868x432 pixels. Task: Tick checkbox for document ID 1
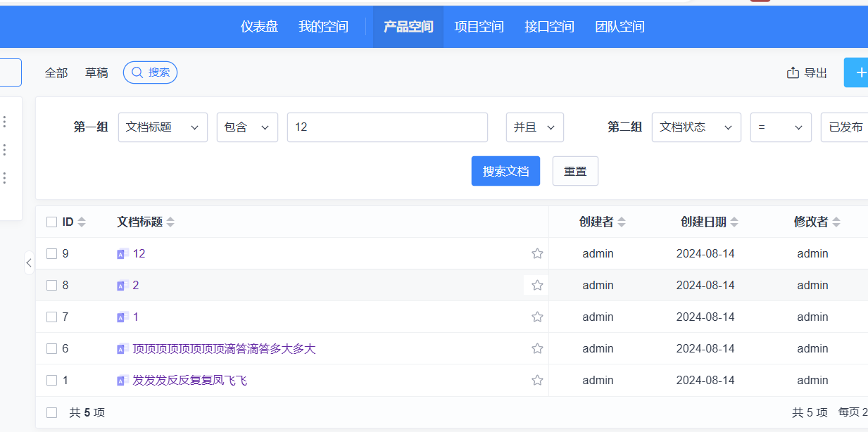(51, 380)
